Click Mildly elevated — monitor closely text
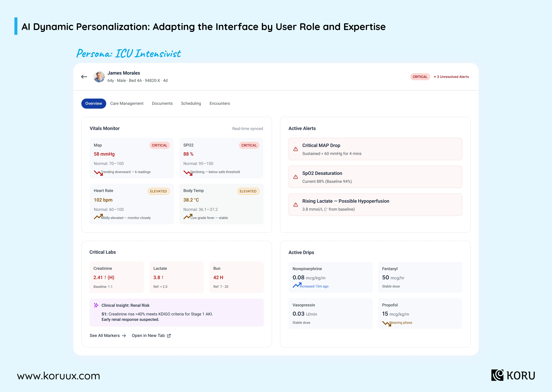552x392 pixels. coord(126,218)
